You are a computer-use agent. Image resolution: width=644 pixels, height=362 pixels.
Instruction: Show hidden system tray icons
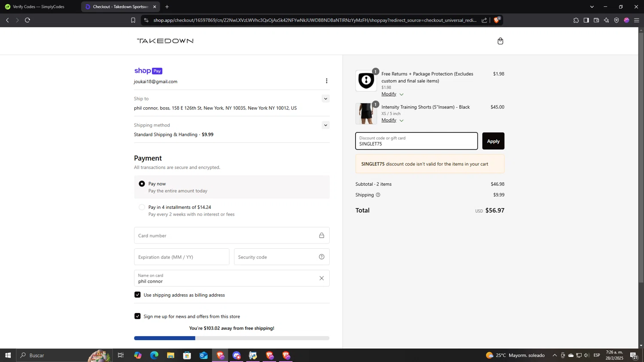coord(554,355)
